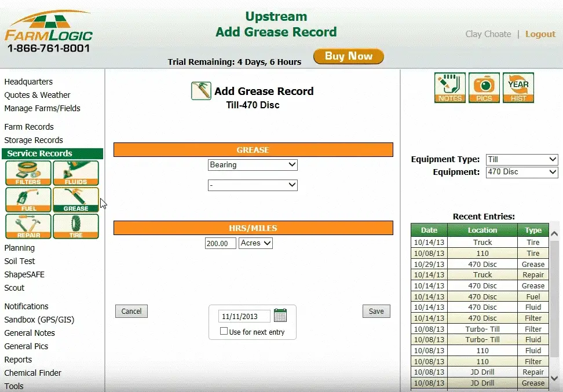
Task: Select the Grease service records icon
Action: click(76, 200)
